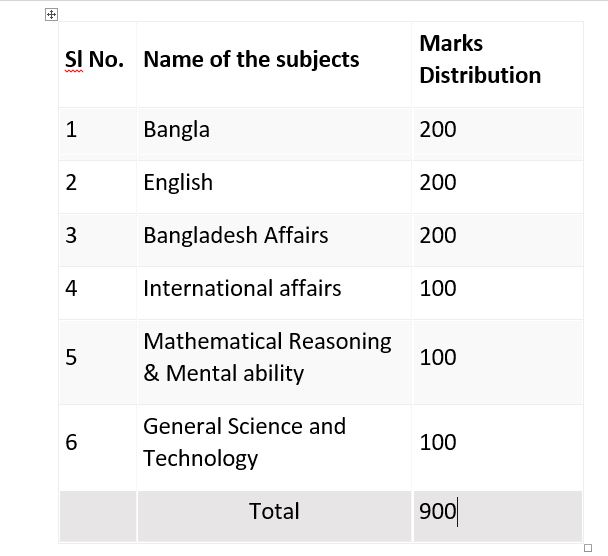Click serial number 3 in the Sl No. column
Screen dimensions: 608x556
(x=71, y=236)
